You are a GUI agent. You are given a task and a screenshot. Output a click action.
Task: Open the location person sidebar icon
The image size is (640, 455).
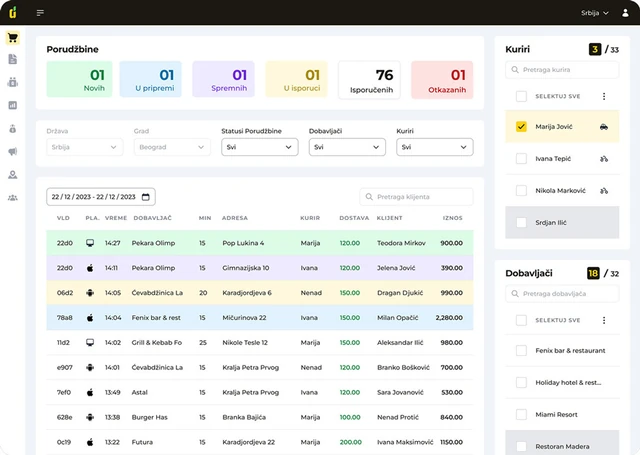pos(13,175)
